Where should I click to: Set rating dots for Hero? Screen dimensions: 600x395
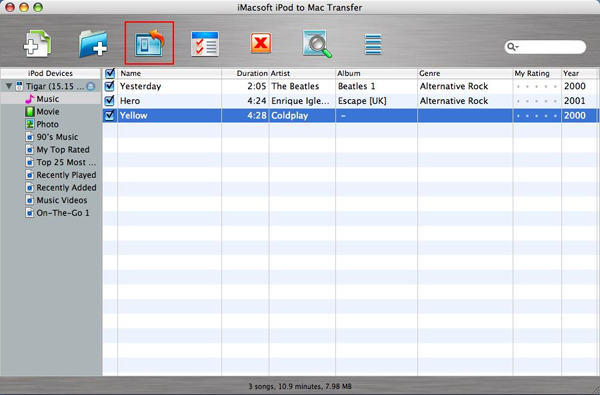(537, 101)
